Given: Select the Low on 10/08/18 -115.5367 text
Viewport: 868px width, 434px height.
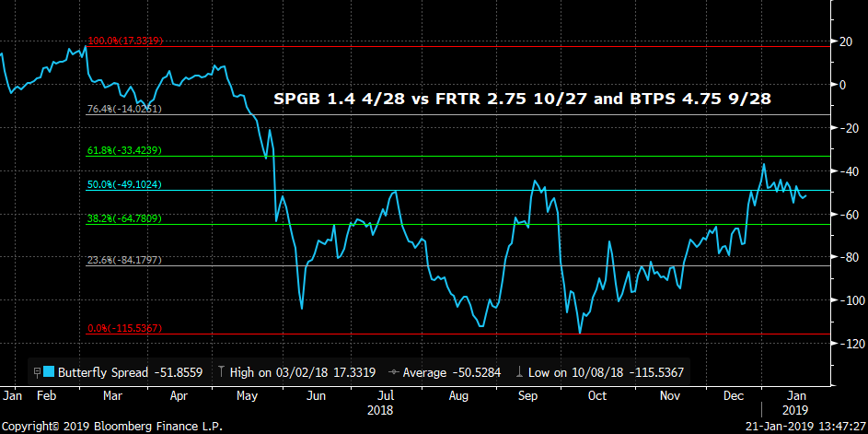Looking at the screenshot, I should (607, 372).
